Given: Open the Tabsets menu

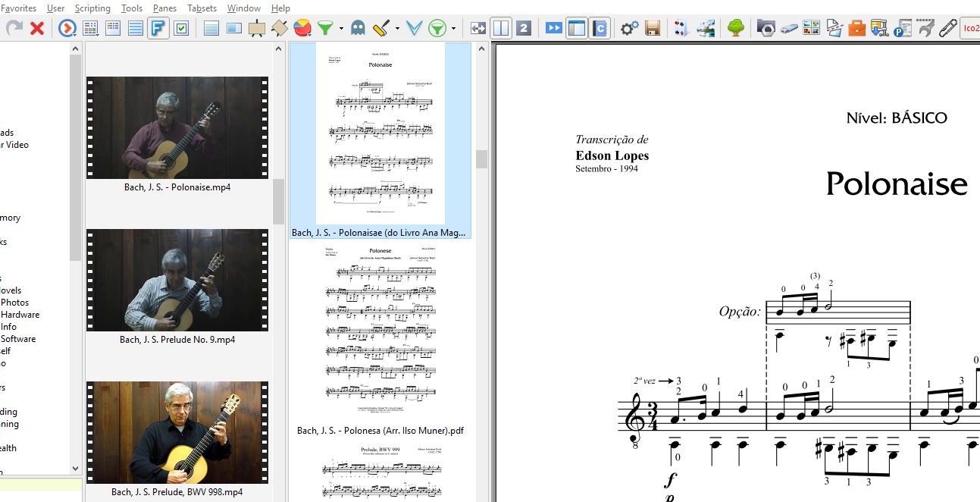Looking at the screenshot, I should (202, 8).
